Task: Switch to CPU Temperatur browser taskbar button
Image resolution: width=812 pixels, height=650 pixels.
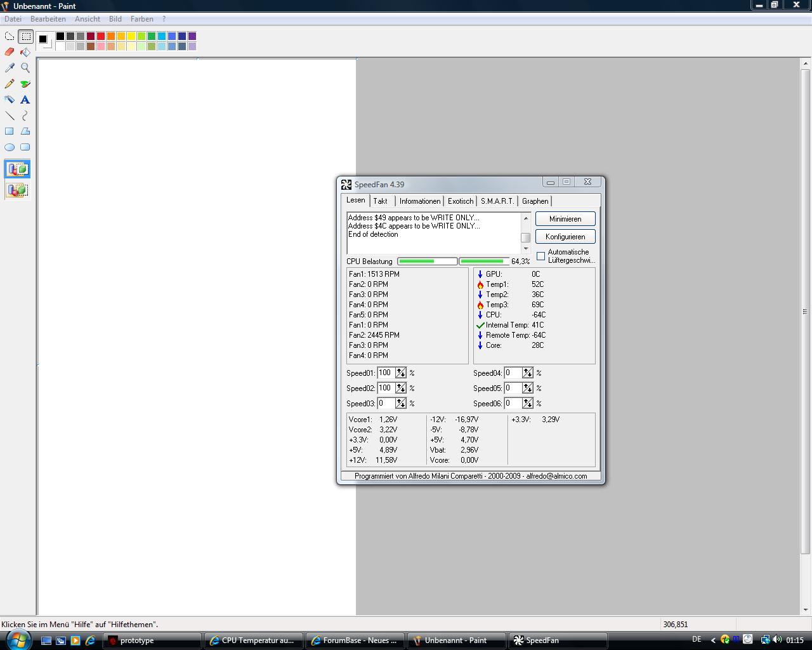Action: 254,640
